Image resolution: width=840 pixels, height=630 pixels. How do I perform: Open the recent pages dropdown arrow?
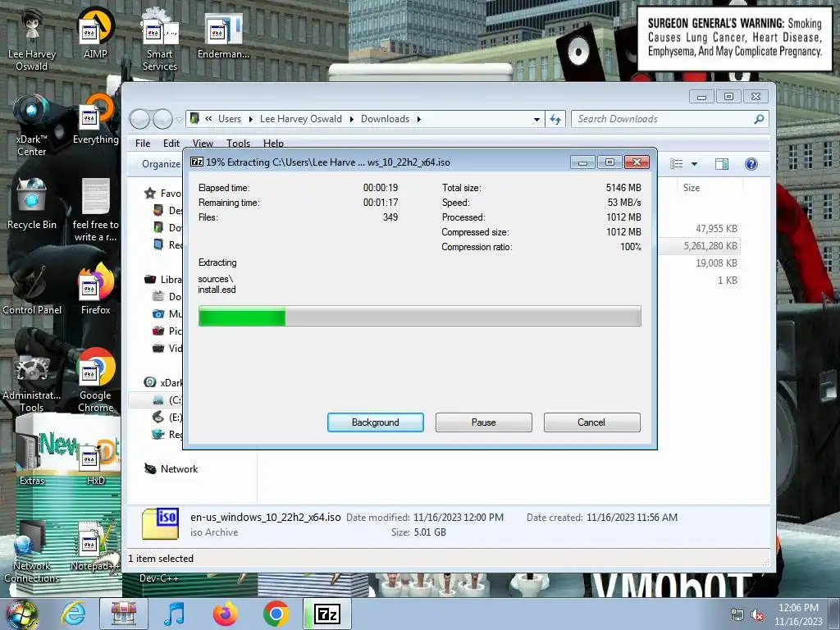pos(178,120)
